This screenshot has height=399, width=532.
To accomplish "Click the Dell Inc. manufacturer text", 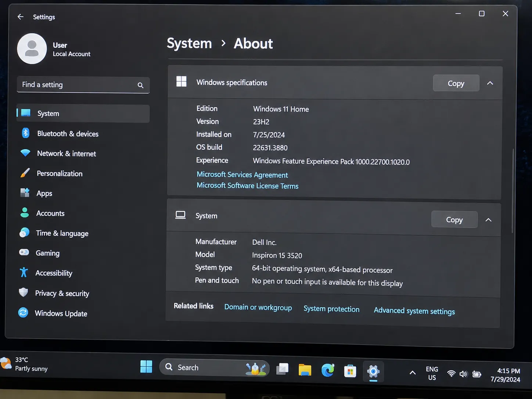I will (x=264, y=242).
